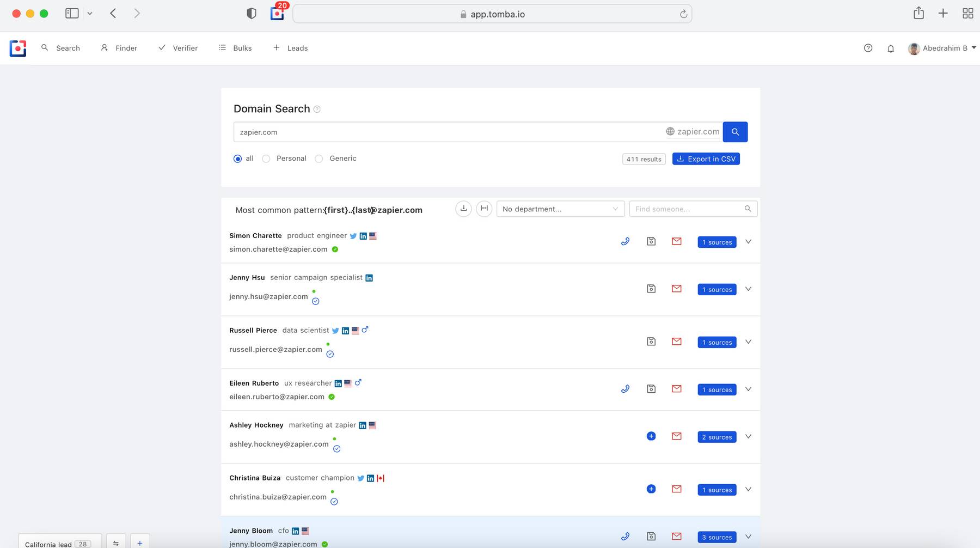
Task: Expand Russell Pierce's row chevron
Action: coord(748,342)
